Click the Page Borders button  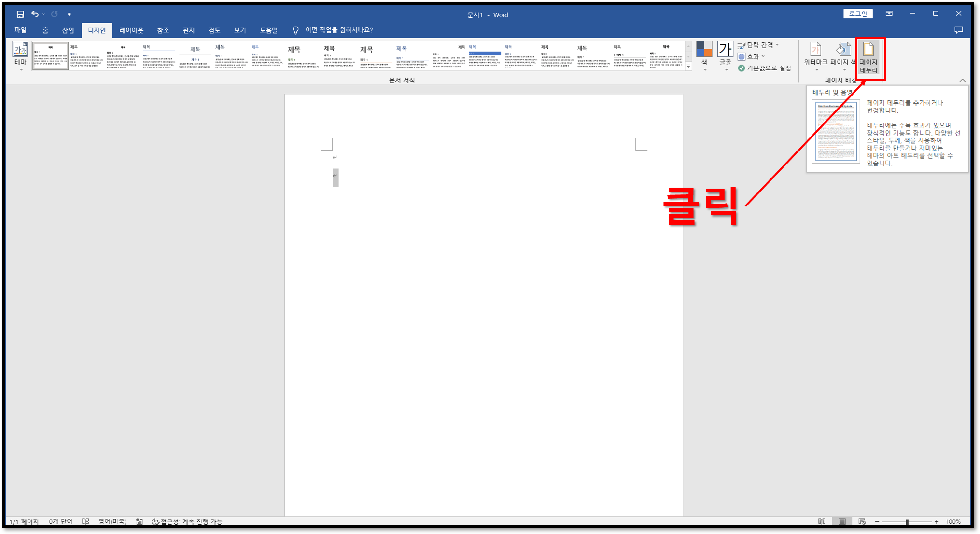pos(868,57)
